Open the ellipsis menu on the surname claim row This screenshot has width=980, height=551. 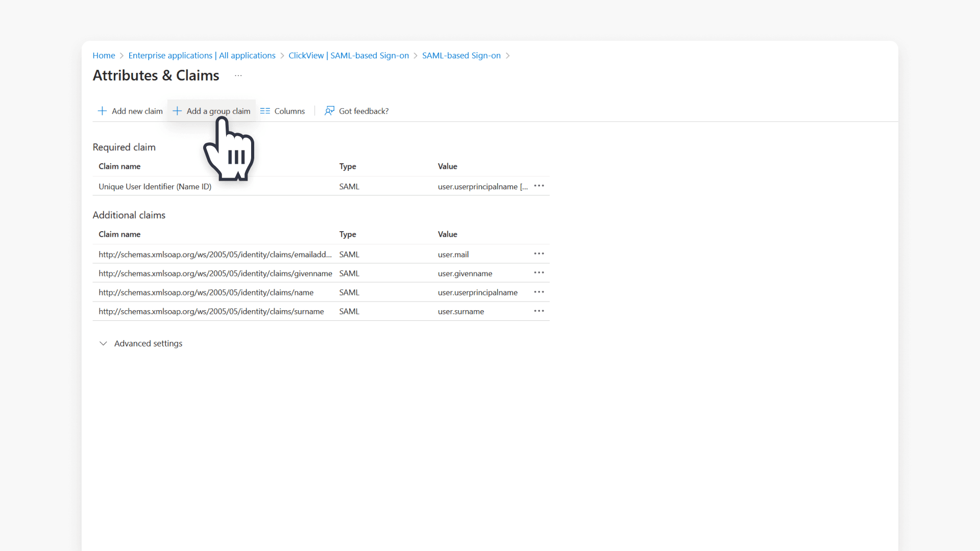pyautogui.click(x=539, y=311)
